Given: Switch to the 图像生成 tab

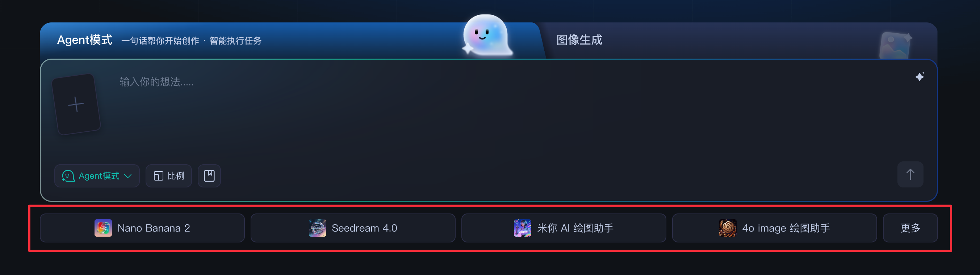Looking at the screenshot, I should pyautogui.click(x=579, y=40).
